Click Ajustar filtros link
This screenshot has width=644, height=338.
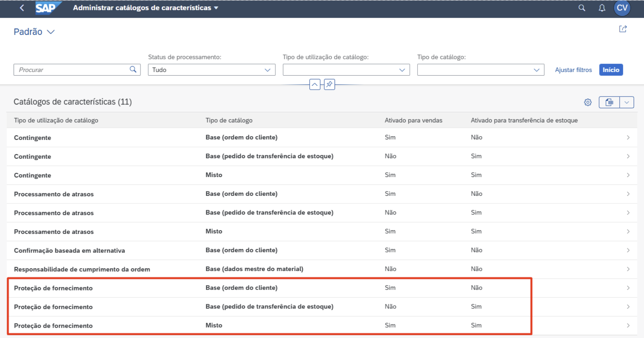point(573,70)
